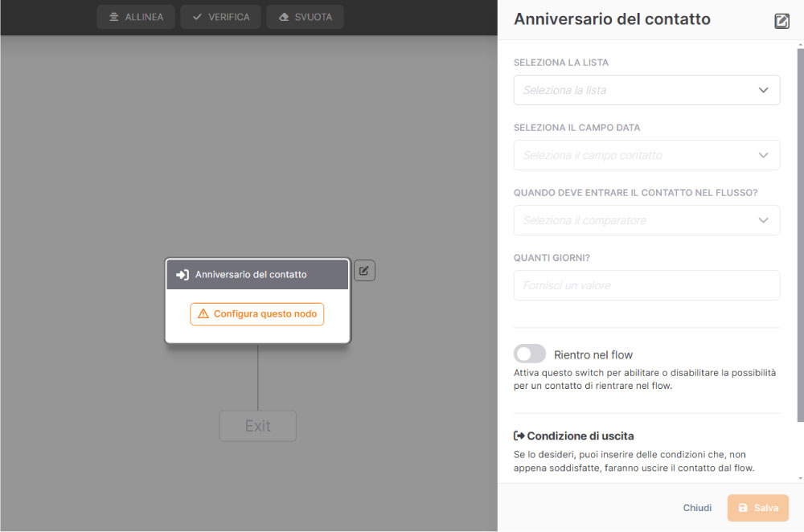
Task: Click the ALLINEA toolbar button
Action: pyautogui.click(x=136, y=17)
